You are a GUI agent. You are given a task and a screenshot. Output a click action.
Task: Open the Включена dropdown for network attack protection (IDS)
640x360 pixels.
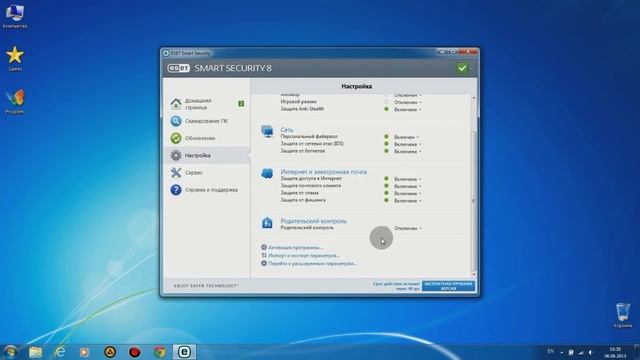408,144
